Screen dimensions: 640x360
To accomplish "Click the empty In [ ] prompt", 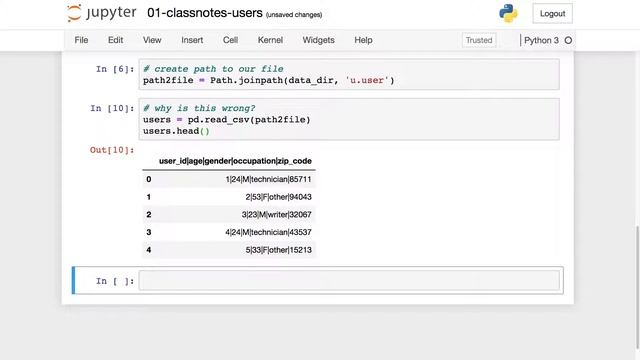I will (115, 281).
